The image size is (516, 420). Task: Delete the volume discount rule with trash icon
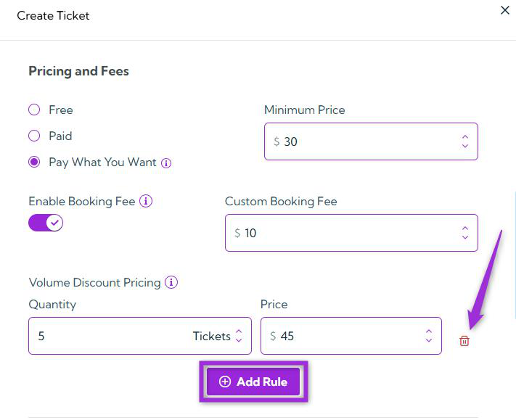pos(464,341)
